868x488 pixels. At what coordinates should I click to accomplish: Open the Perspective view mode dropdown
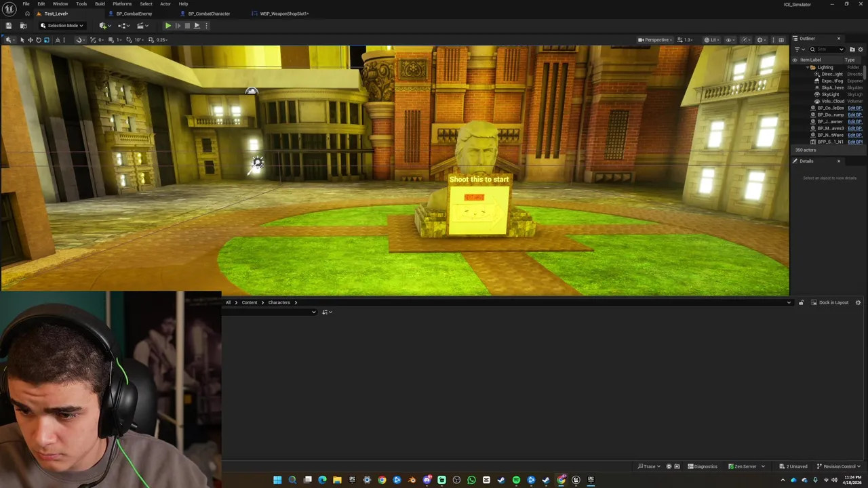pos(654,40)
